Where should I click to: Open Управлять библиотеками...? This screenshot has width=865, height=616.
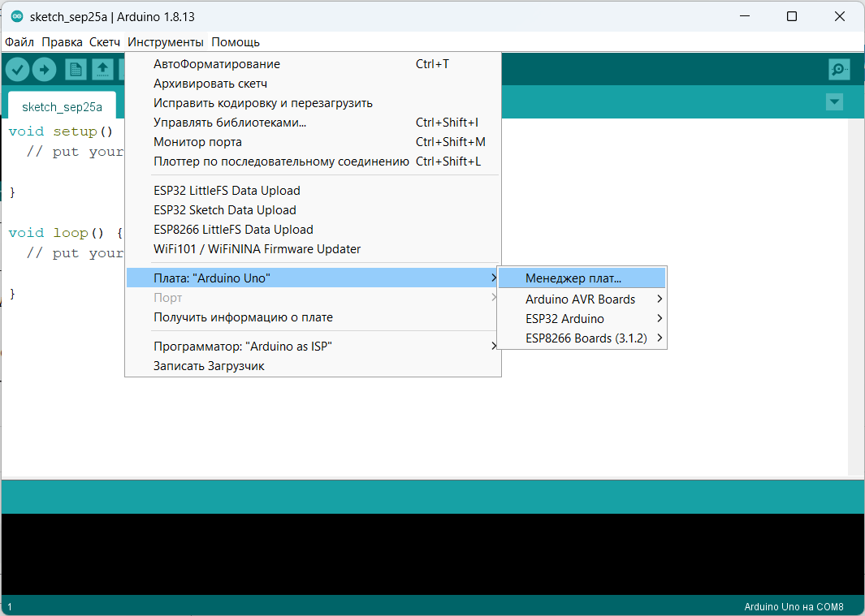[x=313, y=123]
